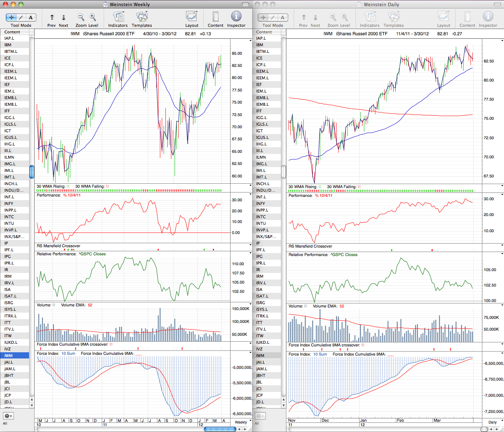Image resolution: width=504 pixels, height=432 pixels.
Task: Toggle toolbar pill button in Weinstein Daily title bar
Action: tap(498, 4)
